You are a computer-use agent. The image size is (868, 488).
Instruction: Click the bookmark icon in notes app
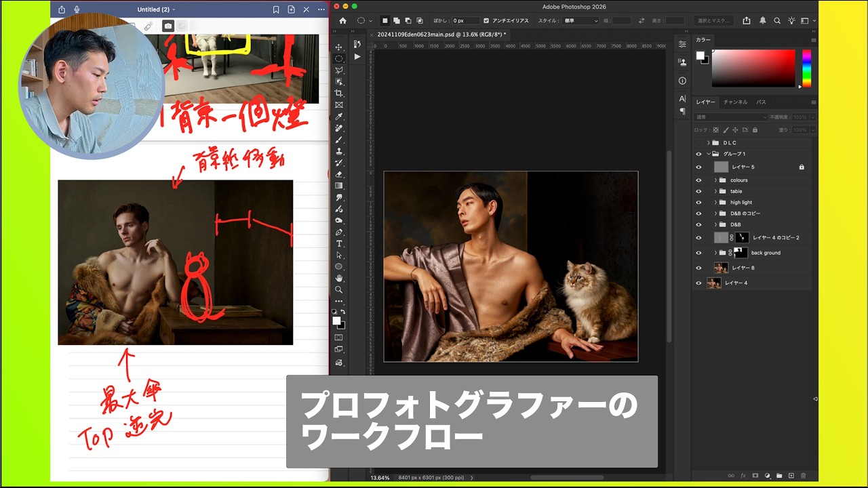pyautogui.click(x=276, y=9)
